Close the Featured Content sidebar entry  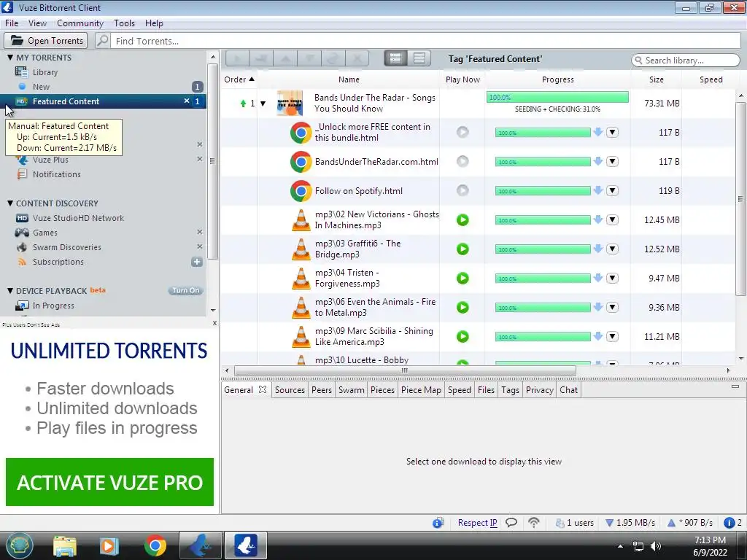coord(187,101)
